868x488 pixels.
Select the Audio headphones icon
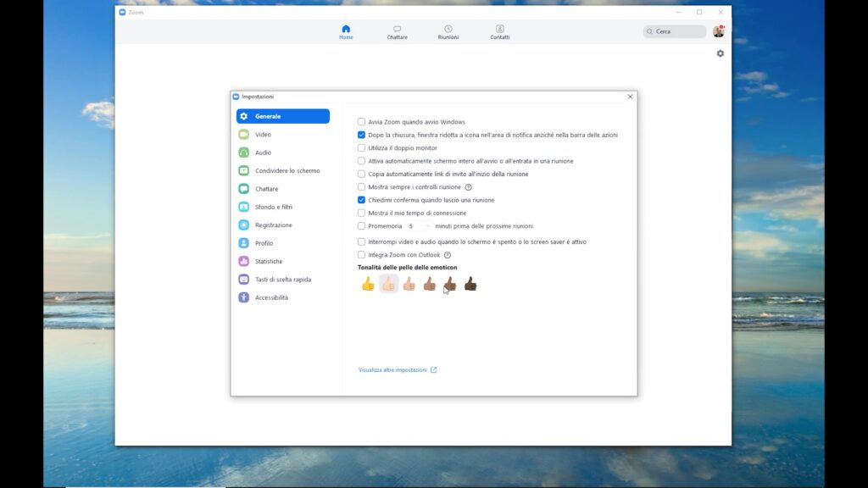(244, 152)
